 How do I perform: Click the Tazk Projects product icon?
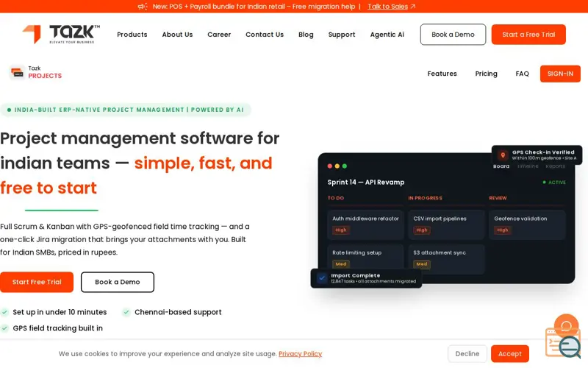pos(17,71)
